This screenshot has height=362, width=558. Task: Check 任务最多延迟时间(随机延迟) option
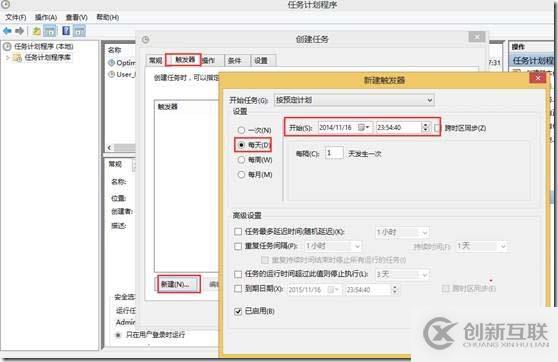238,232
